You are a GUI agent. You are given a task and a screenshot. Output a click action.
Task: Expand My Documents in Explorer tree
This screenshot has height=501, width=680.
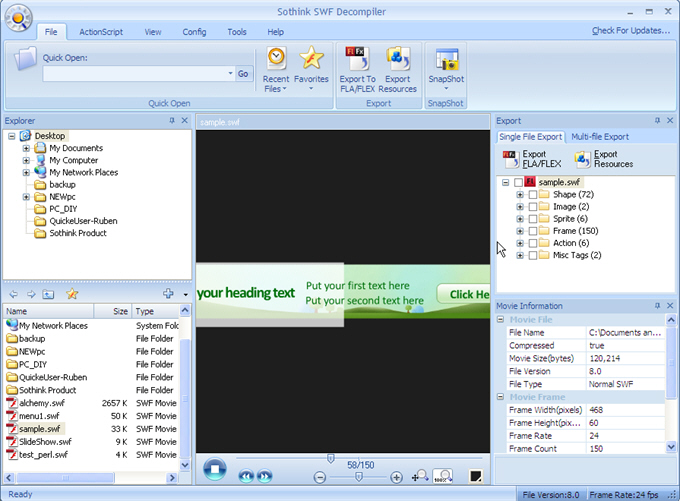26,148
